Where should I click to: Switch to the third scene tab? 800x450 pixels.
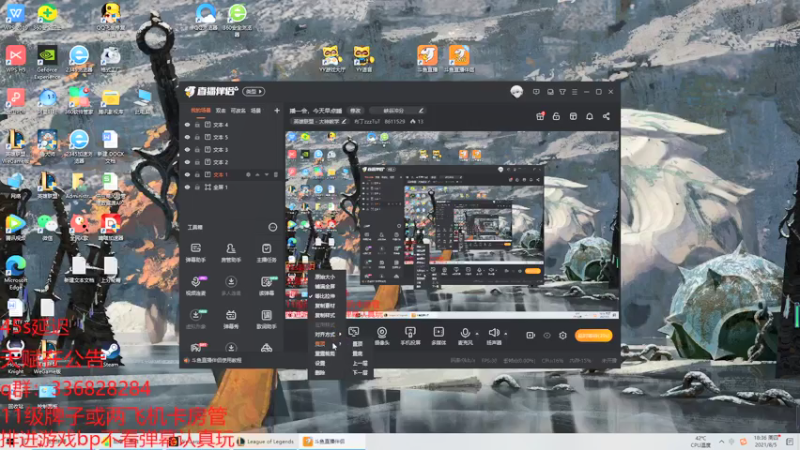(238, 110)
